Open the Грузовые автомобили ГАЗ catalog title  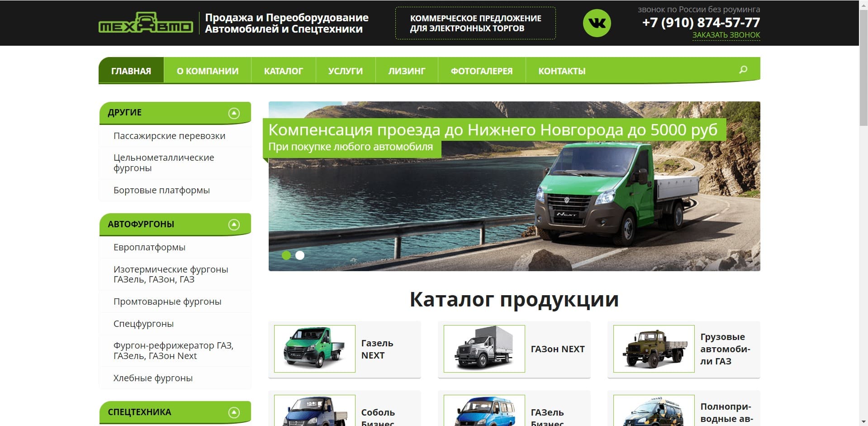click(x=725, y=349)
